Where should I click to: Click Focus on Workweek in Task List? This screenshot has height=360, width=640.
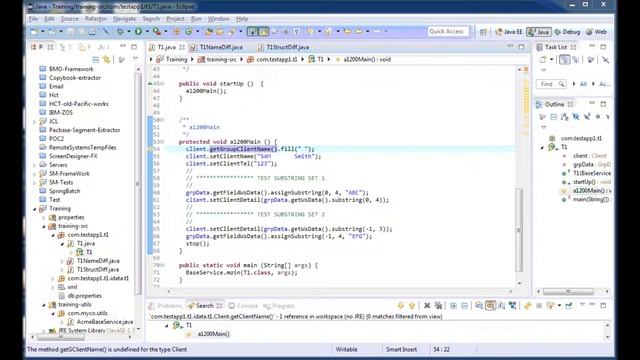[591, 60]
